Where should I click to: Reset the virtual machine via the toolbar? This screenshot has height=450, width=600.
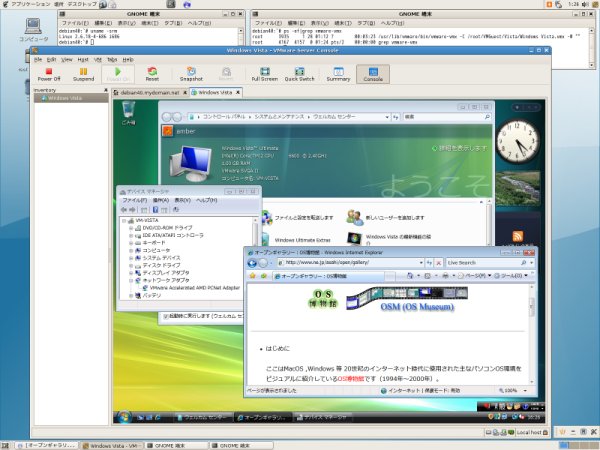(152, 74)
